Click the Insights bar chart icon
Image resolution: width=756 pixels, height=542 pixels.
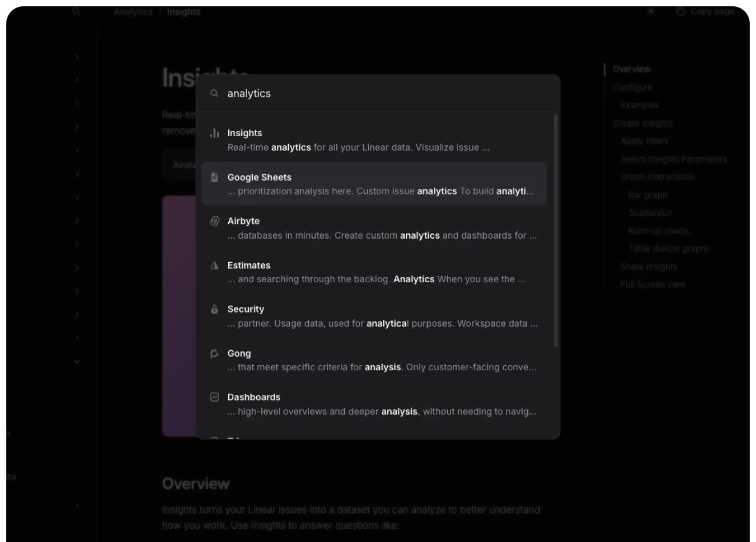coord(214,133)
